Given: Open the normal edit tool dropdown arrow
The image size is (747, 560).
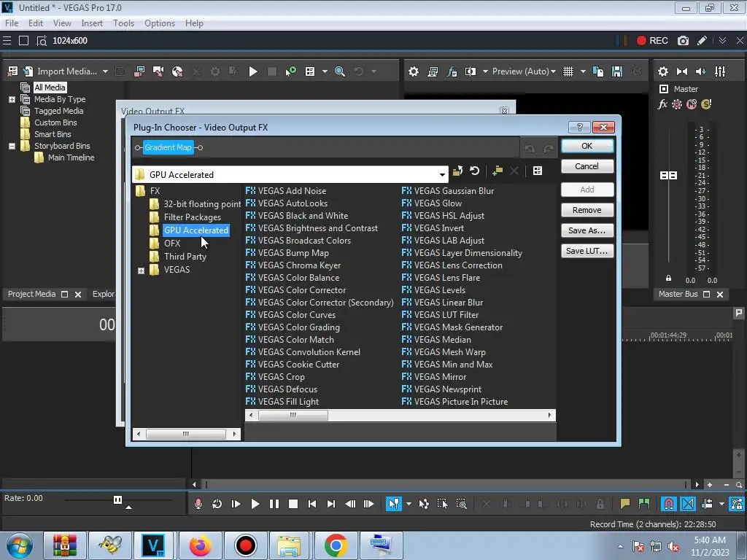Looking at the screenshot, I should pos(409,504).
